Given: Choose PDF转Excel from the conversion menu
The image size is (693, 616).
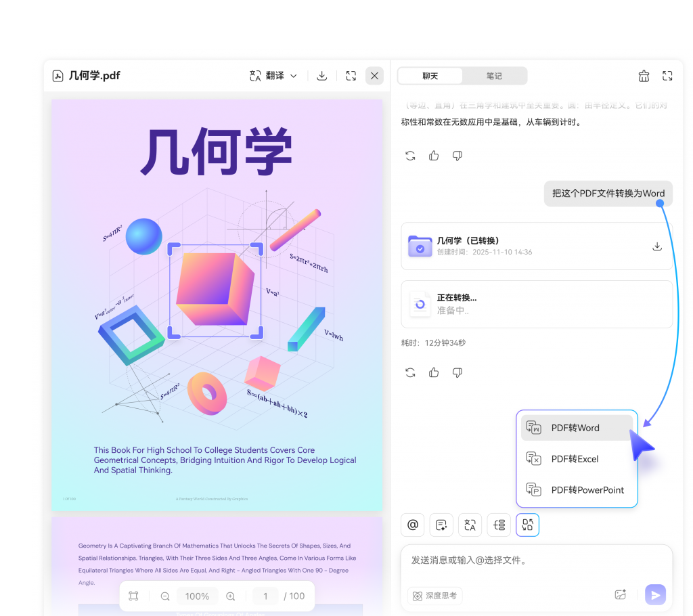Looking at the screenshot, I should [577, 459].
